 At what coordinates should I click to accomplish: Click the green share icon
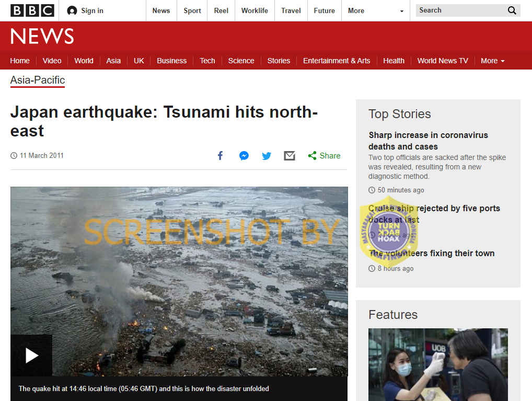tap(312, 155)
